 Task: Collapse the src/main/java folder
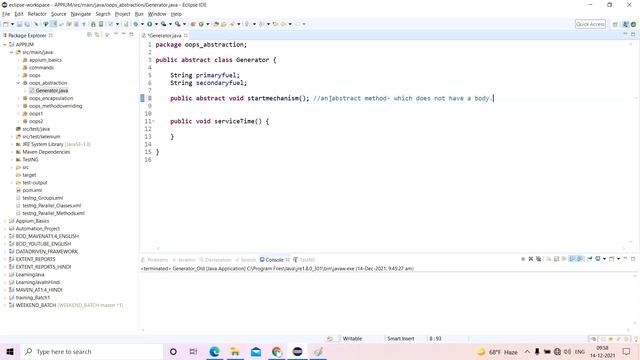11,52
